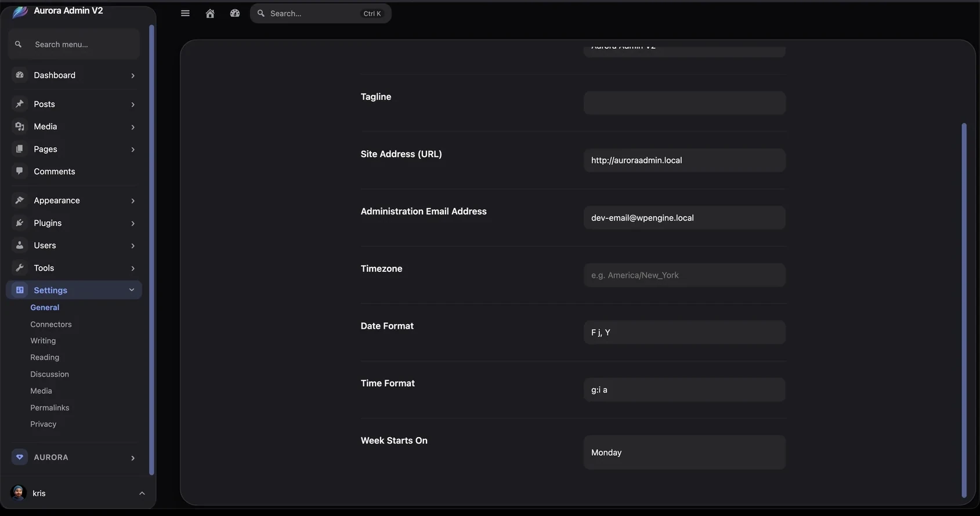980x516 pixels.
Task: Click the Users person icon
Action: (x=20, y=245)
